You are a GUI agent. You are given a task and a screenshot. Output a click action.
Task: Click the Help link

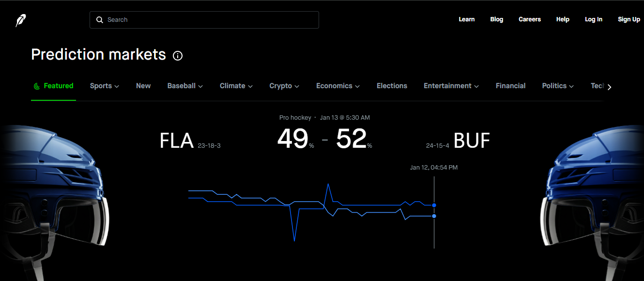tap(563, 19)
